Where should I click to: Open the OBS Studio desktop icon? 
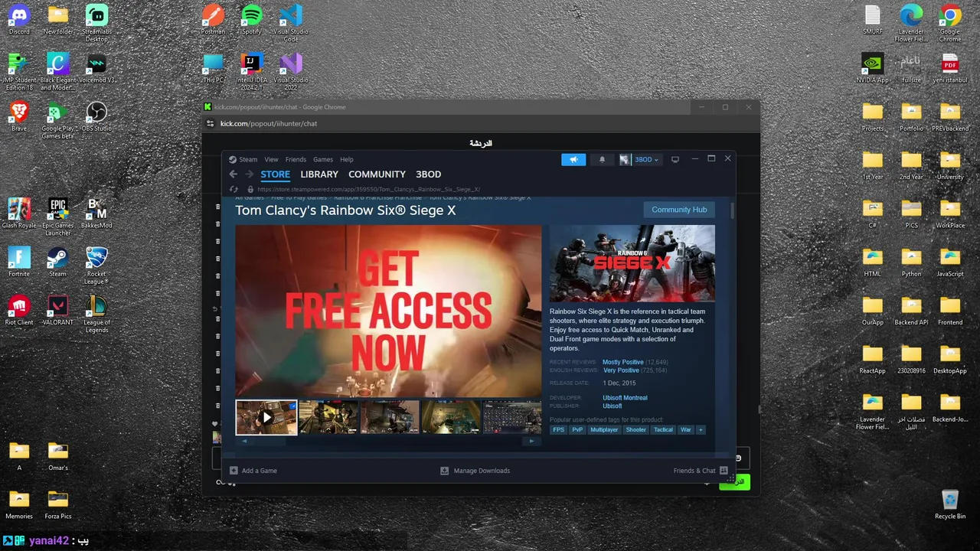click(x=96, y=117)
